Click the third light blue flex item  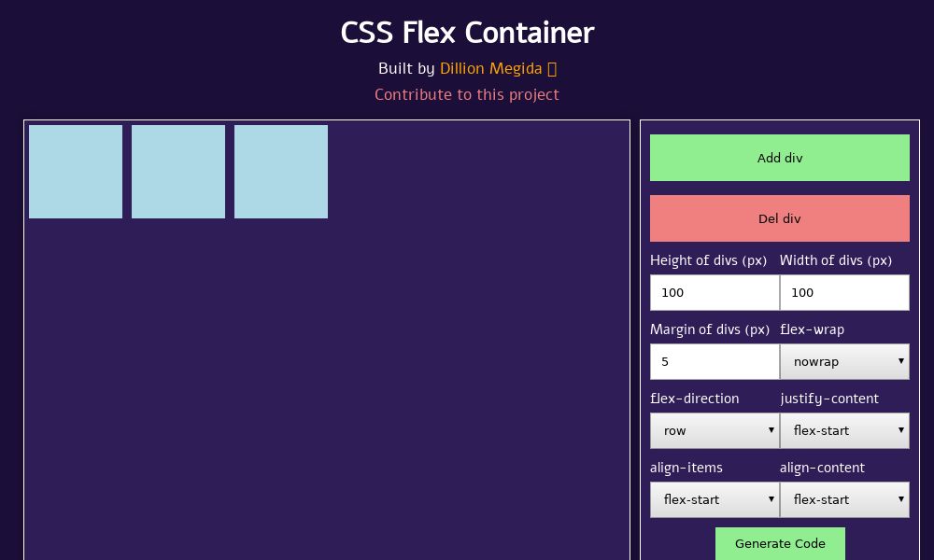click(281, 172)
